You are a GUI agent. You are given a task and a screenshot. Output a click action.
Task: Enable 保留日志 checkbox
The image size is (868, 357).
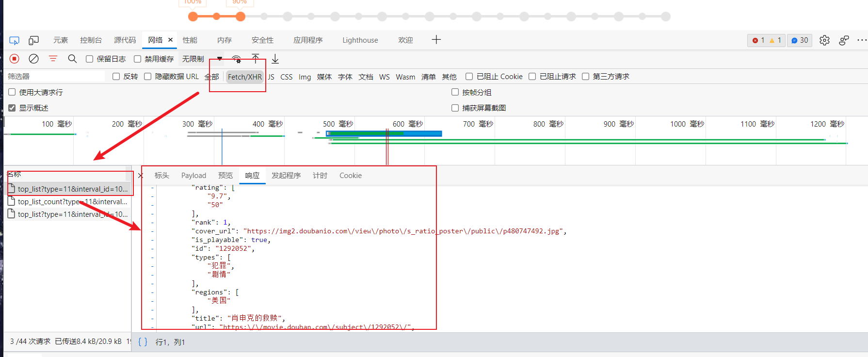(x=89, y=59)
